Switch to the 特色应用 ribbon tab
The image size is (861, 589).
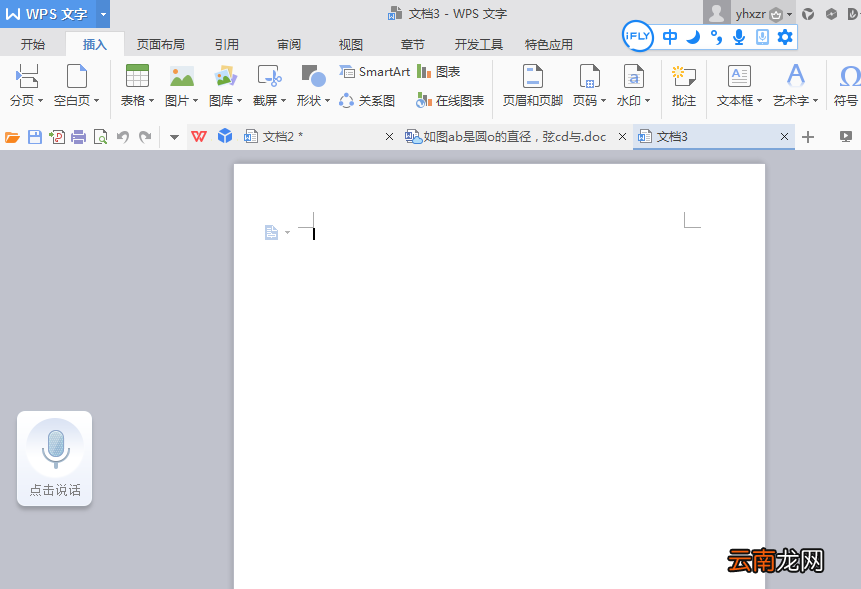pos(549,44)
